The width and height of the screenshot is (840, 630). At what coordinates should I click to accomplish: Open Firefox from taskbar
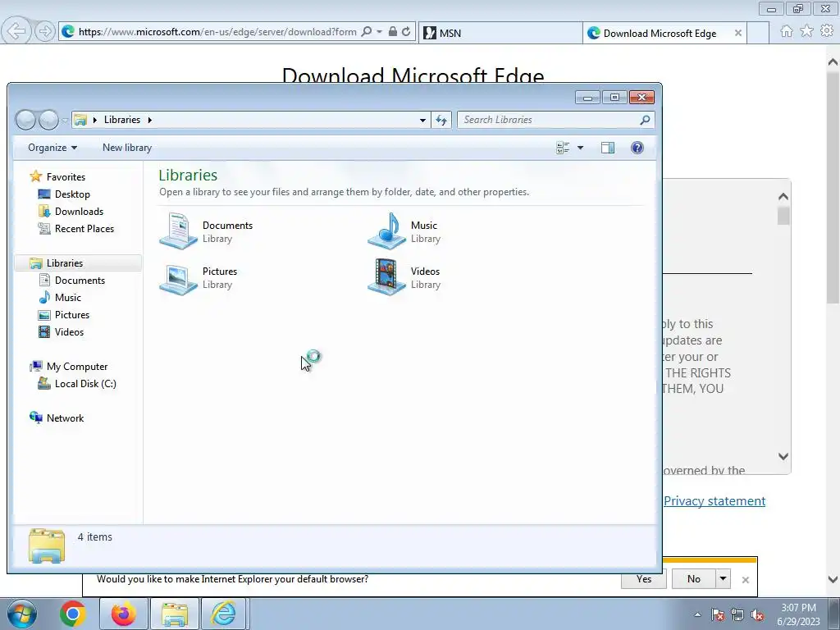click(123, 614)
